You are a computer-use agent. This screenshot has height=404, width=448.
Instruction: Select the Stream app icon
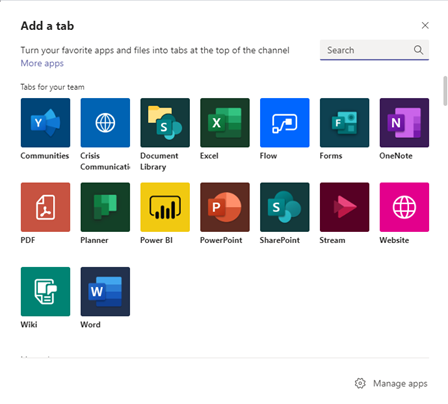click(x=345, y=207)
